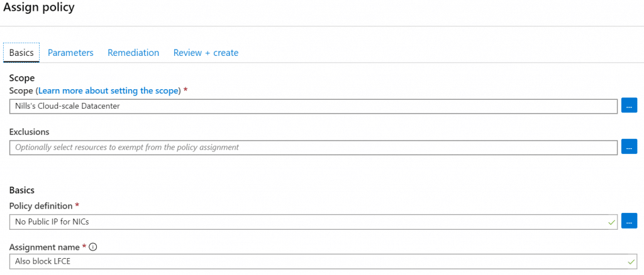Open Learn more about setting the scope
The height and width of the screenshot is (275, 644).
[109, 90]
